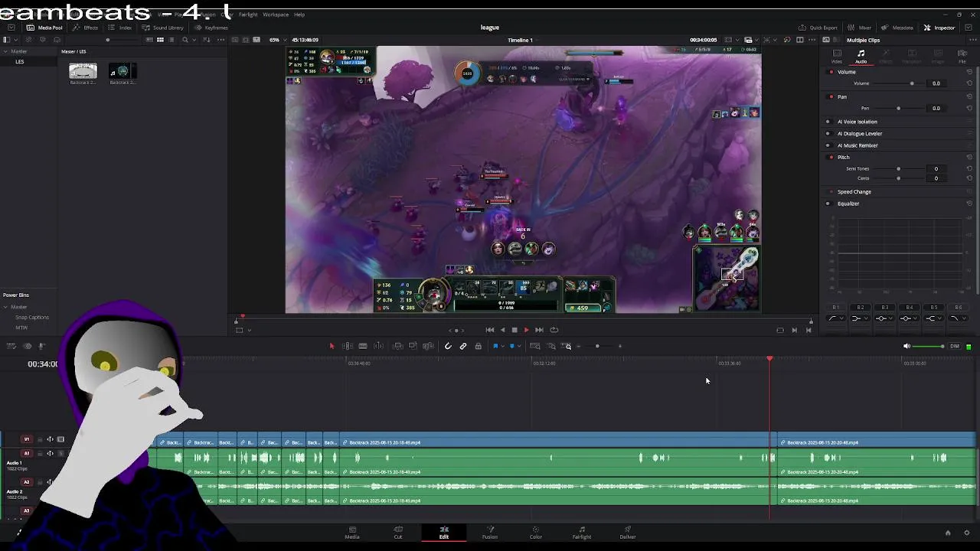Switch media pool to thumbnail view
The width and height of the screenshot is (980, 551).
(160, 40)
